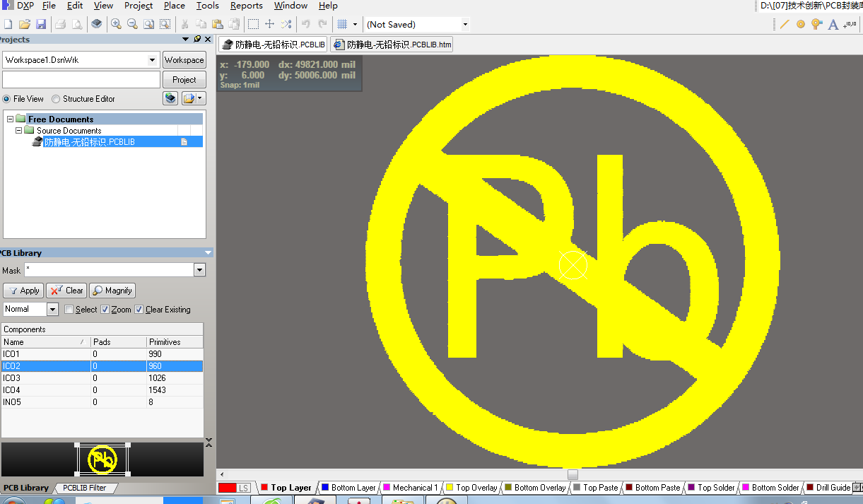This screenshot has width=863, height=504.
Task: Click the Clear button
Action: pos(66,291)
